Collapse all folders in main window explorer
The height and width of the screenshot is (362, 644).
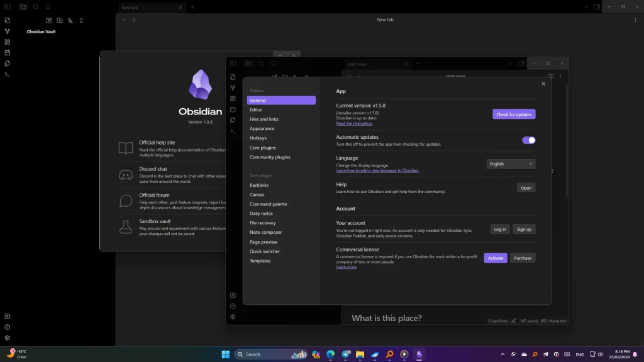(x=81, y=21)
